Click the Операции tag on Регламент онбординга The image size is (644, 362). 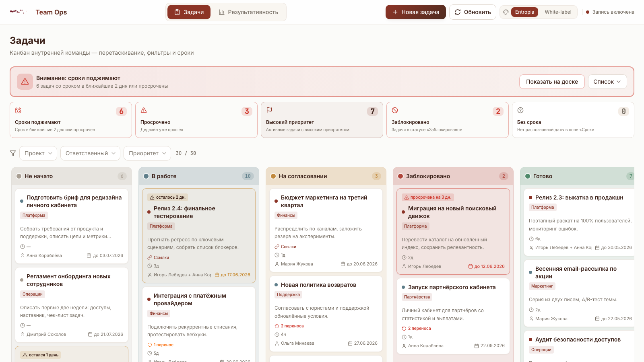click(33, 294)
